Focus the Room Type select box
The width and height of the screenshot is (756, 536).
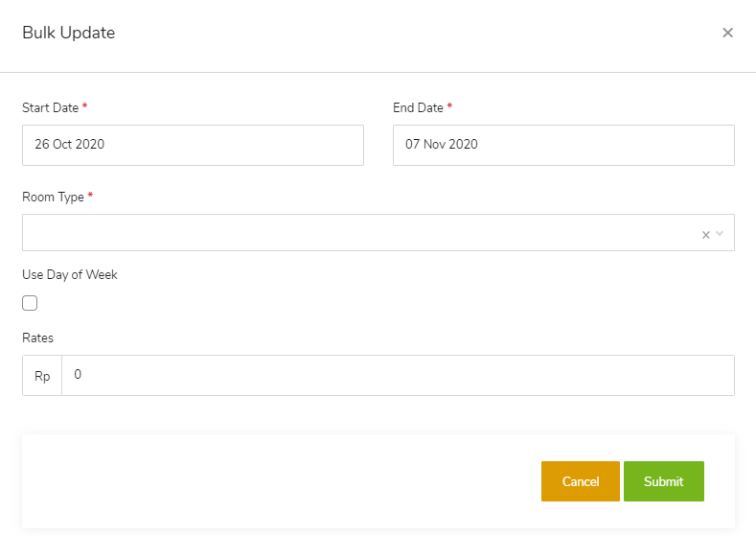(x=378, y=233)
